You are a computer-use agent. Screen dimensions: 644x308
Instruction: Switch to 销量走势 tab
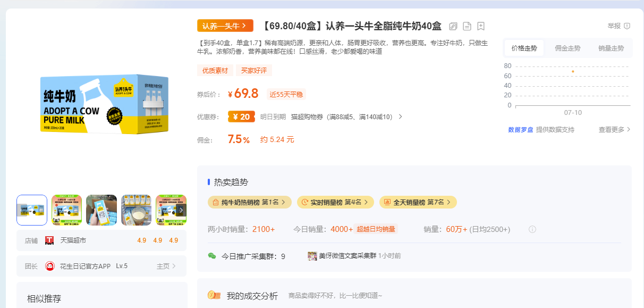tap(611, 48)
